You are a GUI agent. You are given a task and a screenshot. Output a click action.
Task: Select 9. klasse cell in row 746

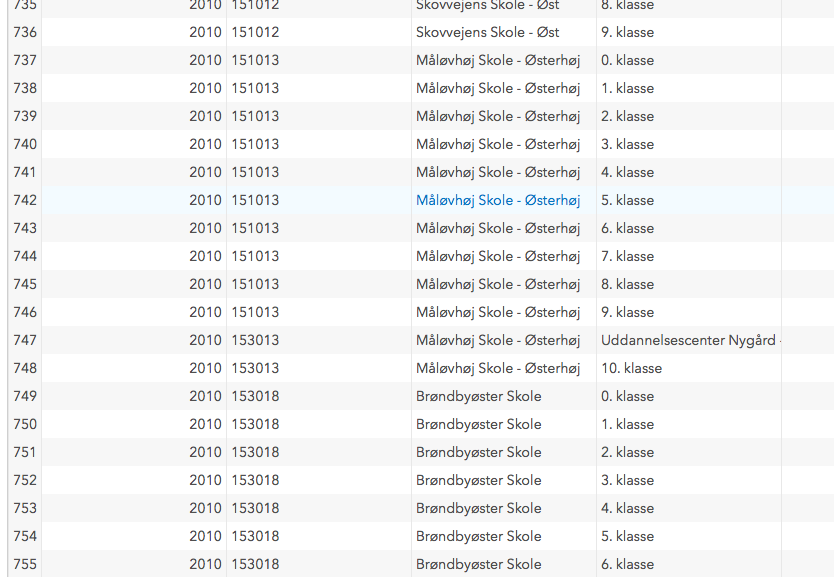[627, 312]
